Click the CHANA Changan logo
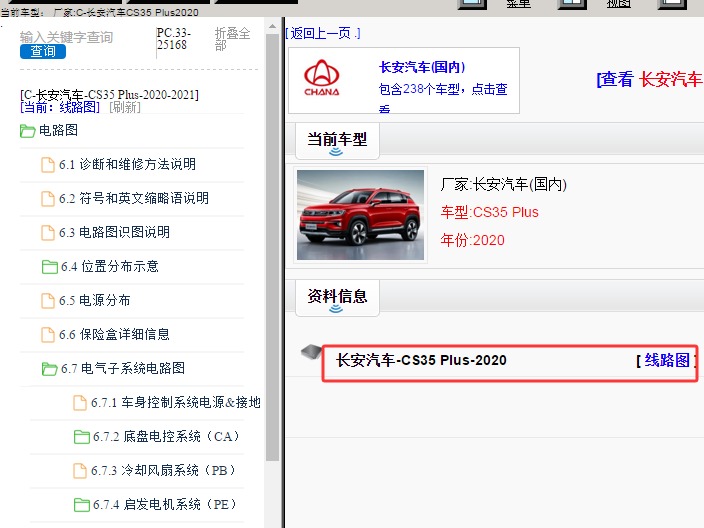 (x=322, y=79)
